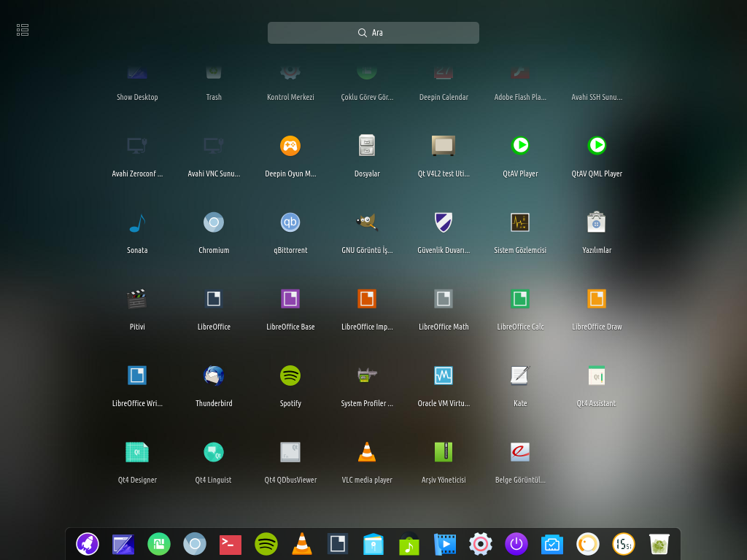
Task: Launch Pitivi video editor
Action: [x=137, y=299]
